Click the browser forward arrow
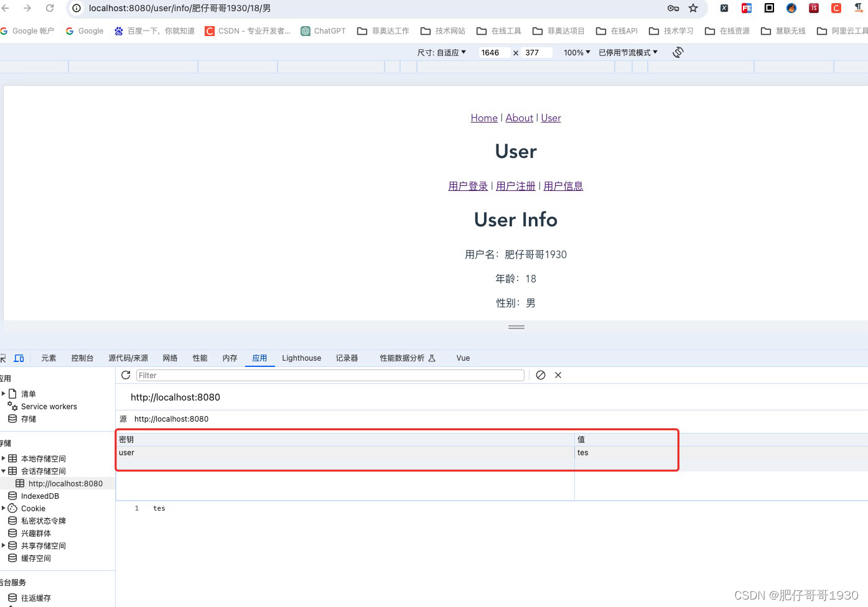The width and height of the screenshot is (868, 607). coord(27,8)
